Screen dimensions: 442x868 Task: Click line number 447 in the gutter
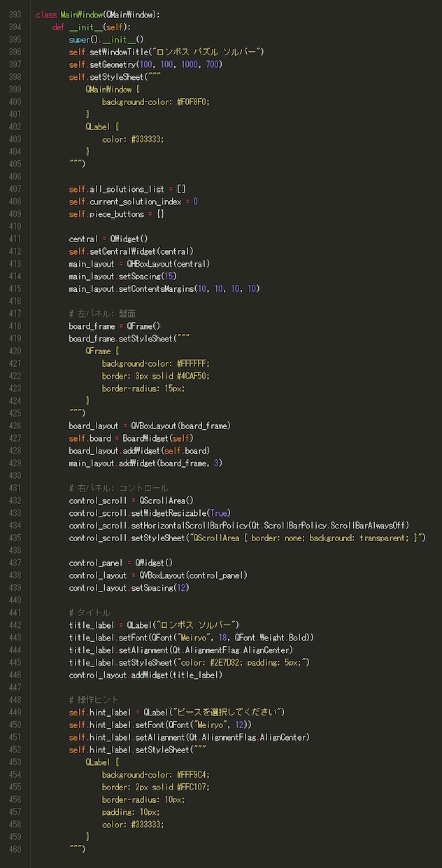(14, 687)
